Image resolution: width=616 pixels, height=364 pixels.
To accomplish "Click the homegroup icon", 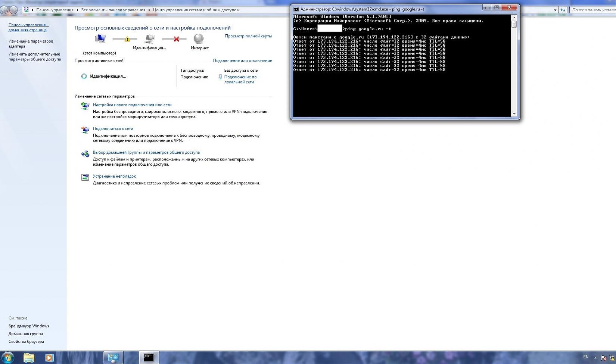I will [85, 153].
